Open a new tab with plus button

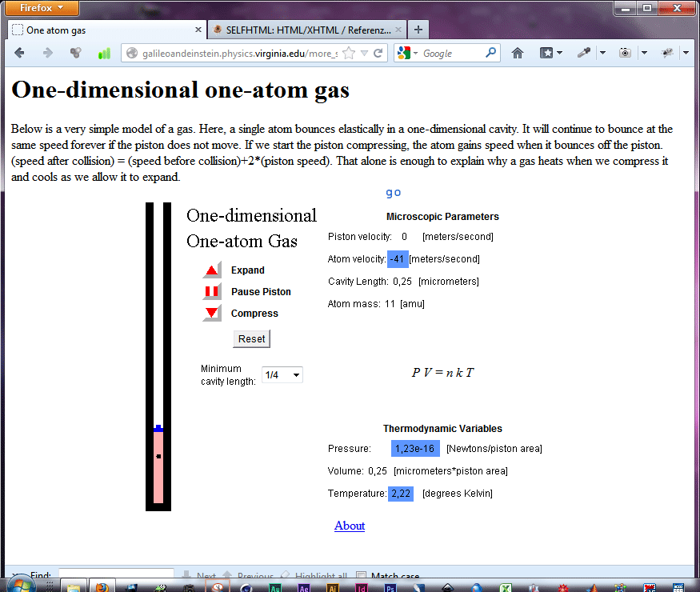[418, 30]
